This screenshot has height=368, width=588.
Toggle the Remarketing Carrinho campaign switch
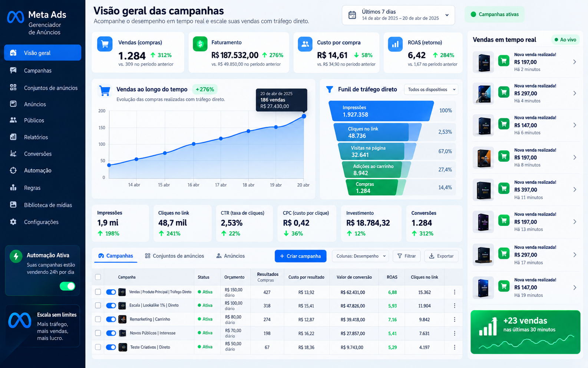point(111,319)
